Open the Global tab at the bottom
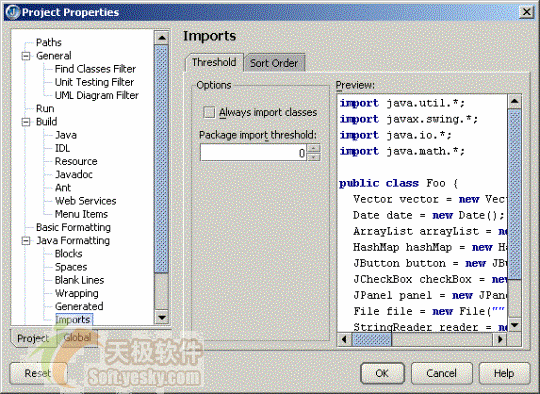Viewport: 540px width, 394px height. pyautogui.click(x=77, y=338)
